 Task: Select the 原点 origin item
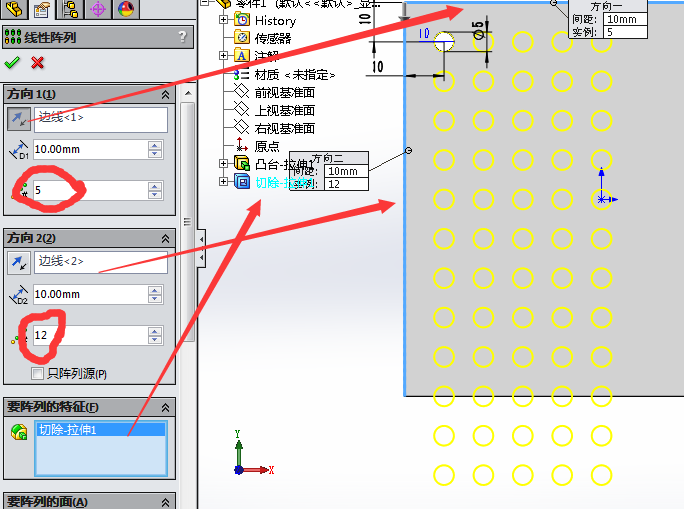click(267, 146)
